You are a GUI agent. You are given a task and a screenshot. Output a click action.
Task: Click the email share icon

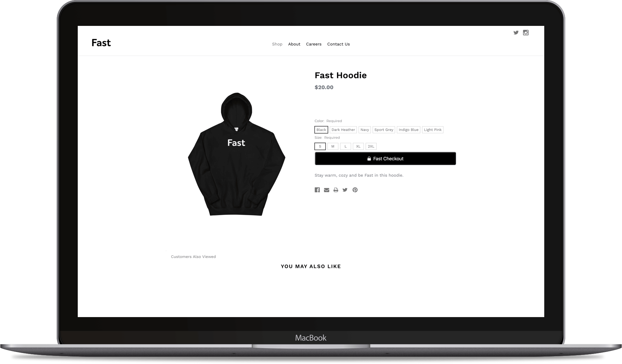click(326, 190)
